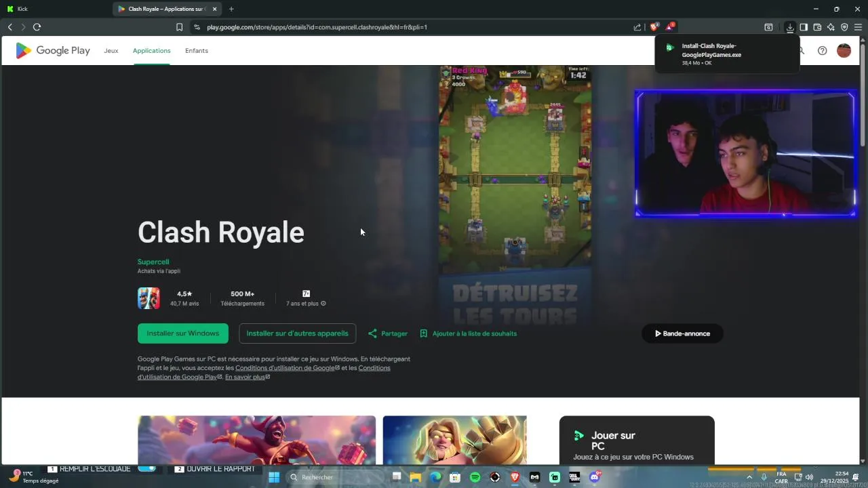Click the age rating info icon

coord(323,304)
